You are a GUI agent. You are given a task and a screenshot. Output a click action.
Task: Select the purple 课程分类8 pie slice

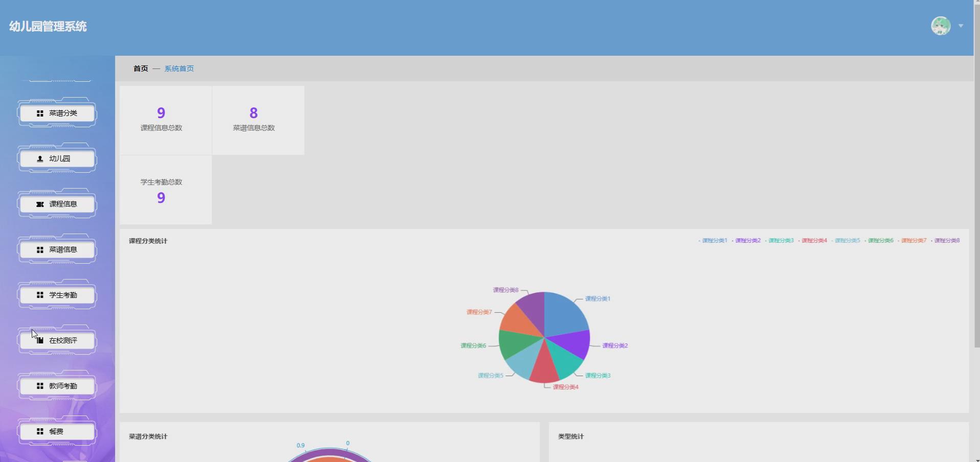(534, 311)
